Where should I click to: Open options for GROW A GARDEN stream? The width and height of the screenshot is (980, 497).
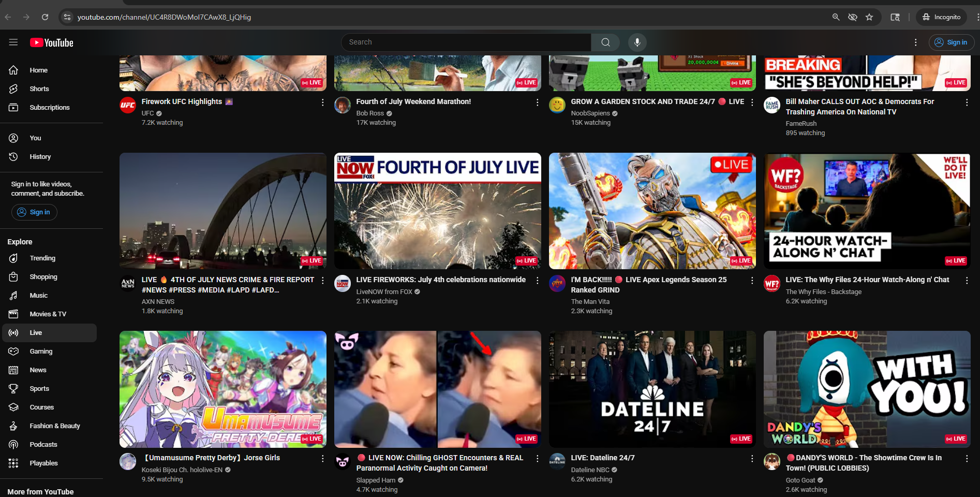point(752,103)
